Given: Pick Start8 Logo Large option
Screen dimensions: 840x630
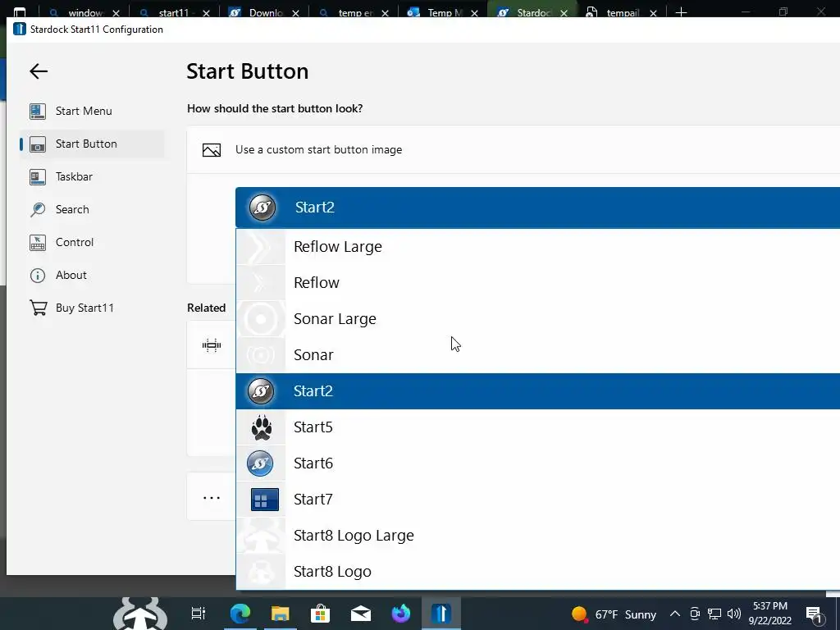Looking at the screenshot, I should pyautogui.click(x=538, y=536).
